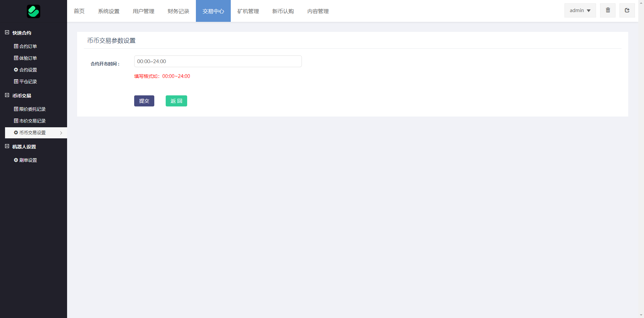Open 平仓记录 in the sidebar
644x318 pixels.
coord(25,82)
